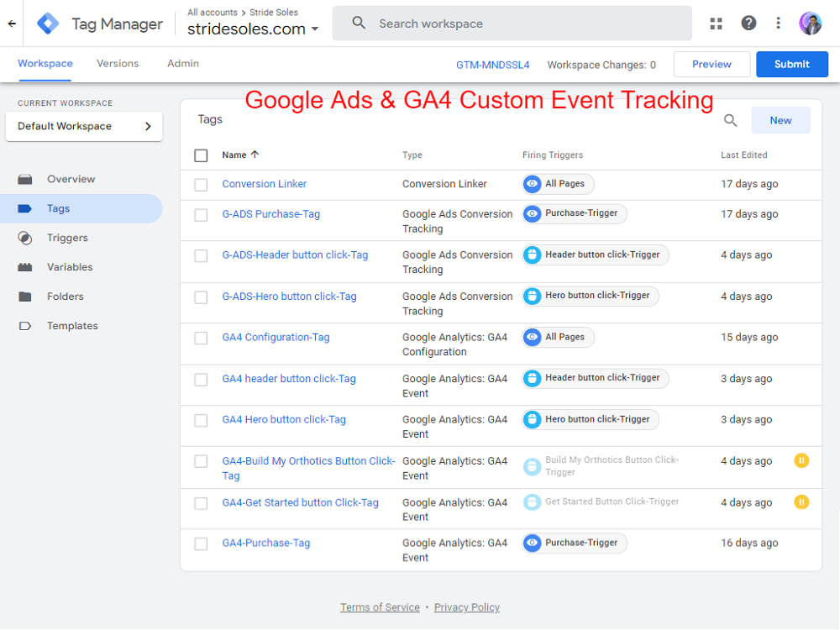Click the Tag Manager logo
The height and width of the screenshot is (630, 840).
click(x=48, y=24)
